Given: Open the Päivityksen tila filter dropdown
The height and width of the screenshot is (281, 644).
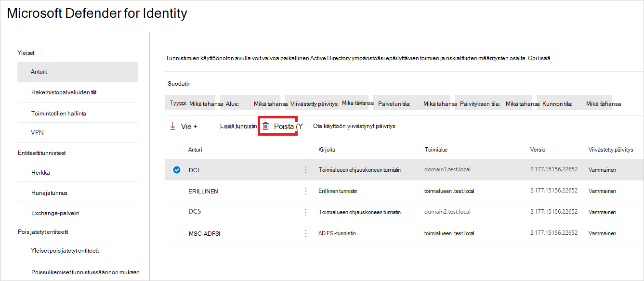Looking at the screenshot, I should (x=494, y=103).
